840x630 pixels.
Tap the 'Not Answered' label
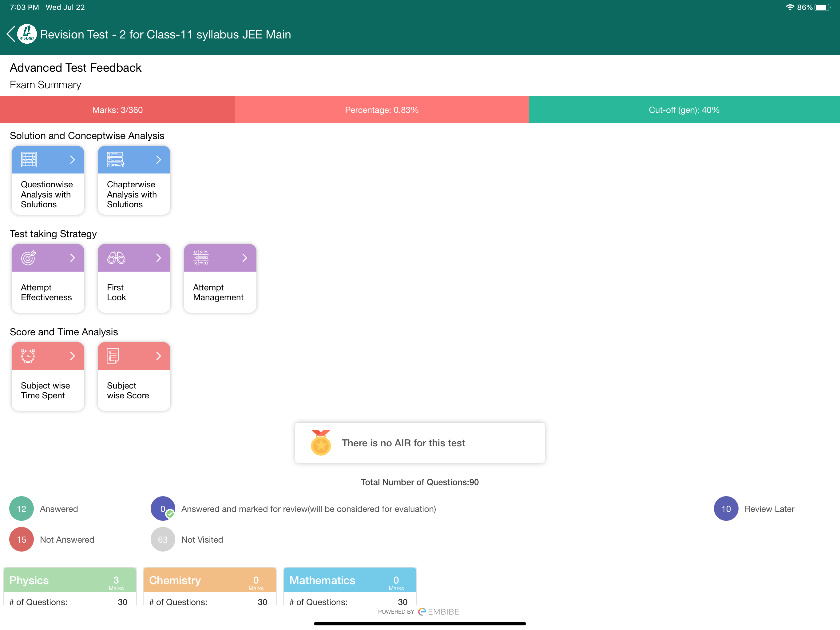pyautogui.click(x=67, y=540)
